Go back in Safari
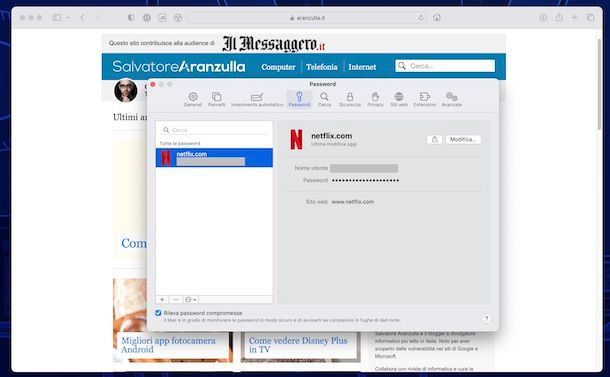The height and width of the screenshot is (377, 610). pyautogui.click(x=82, y=18)
